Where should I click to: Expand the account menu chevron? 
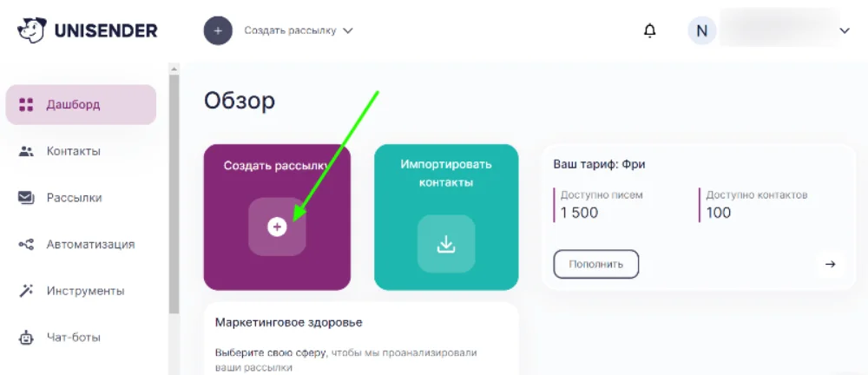[x=845, y=30]
